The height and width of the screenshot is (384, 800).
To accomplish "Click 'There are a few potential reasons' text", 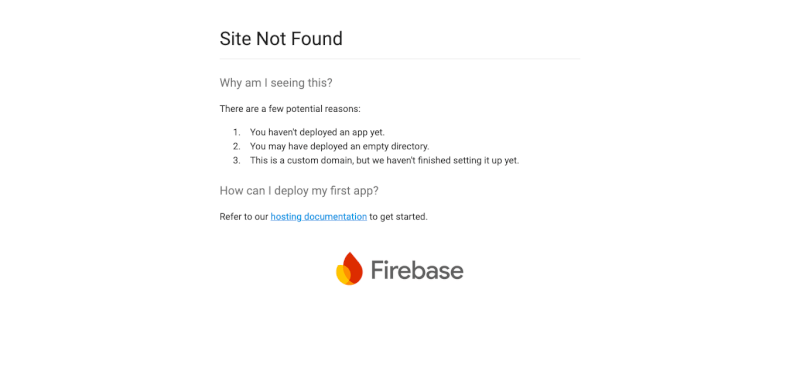I will (290, 109).
